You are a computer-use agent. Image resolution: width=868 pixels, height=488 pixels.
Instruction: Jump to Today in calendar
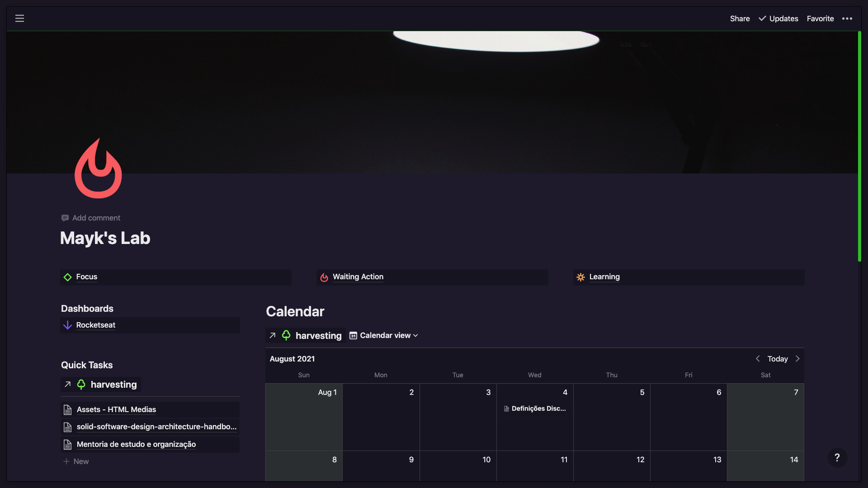point(778,359)
